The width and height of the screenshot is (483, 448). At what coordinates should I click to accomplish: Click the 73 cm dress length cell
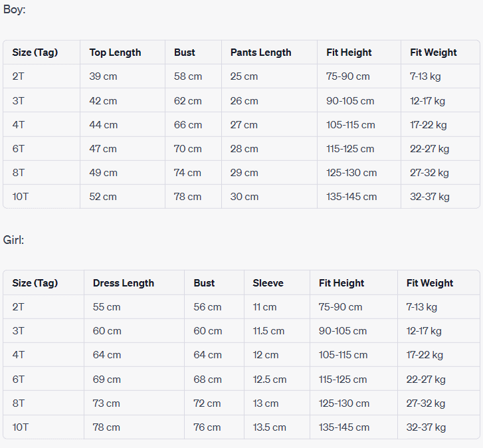[106, 403]
